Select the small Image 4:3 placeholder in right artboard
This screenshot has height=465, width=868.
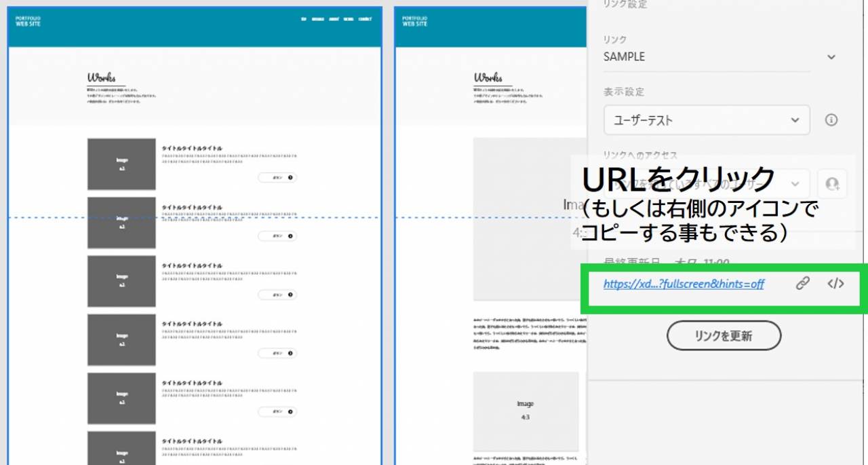point(526,411)
